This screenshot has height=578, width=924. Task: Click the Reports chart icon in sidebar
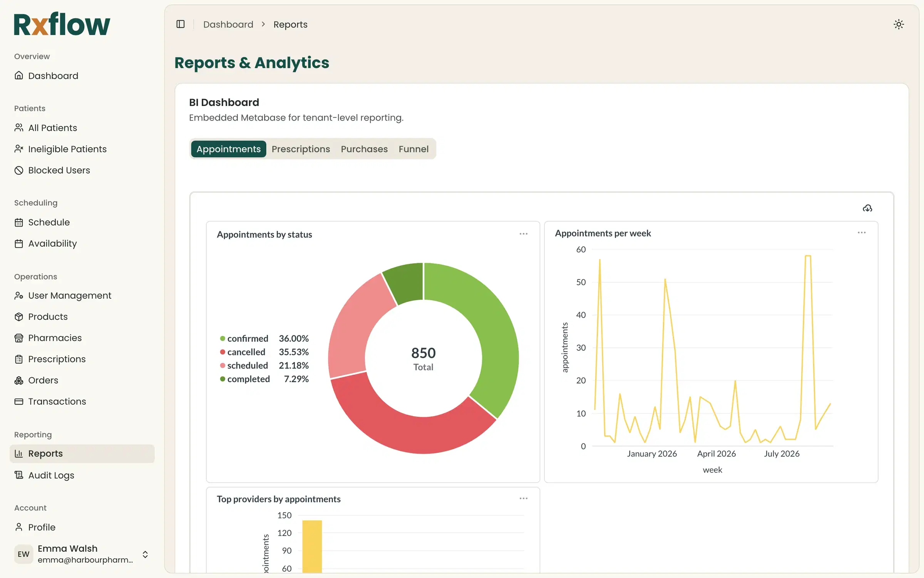point(19,454)
